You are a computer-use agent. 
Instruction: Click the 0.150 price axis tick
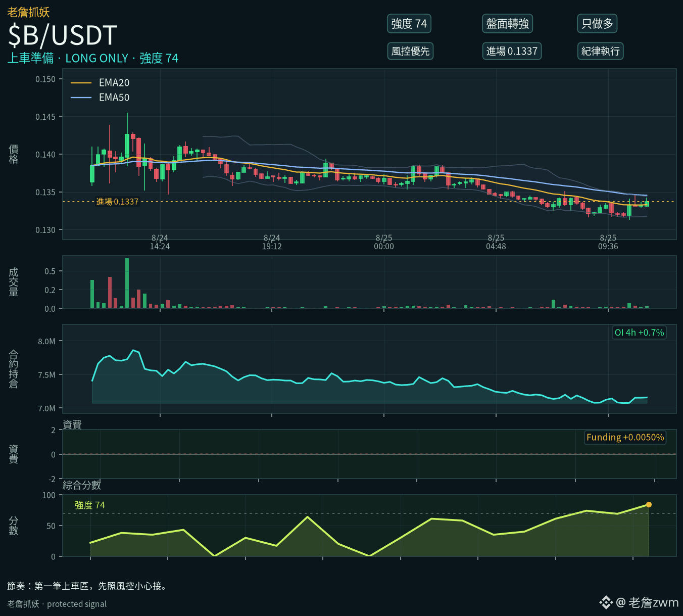pos(45,79)
